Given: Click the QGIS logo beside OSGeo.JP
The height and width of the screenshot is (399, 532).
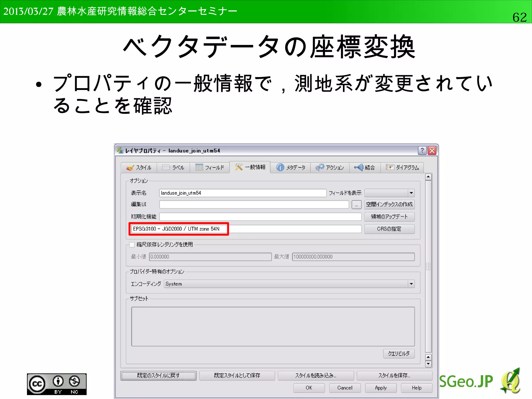Looking at the screenshot, I should coord(511,381).
